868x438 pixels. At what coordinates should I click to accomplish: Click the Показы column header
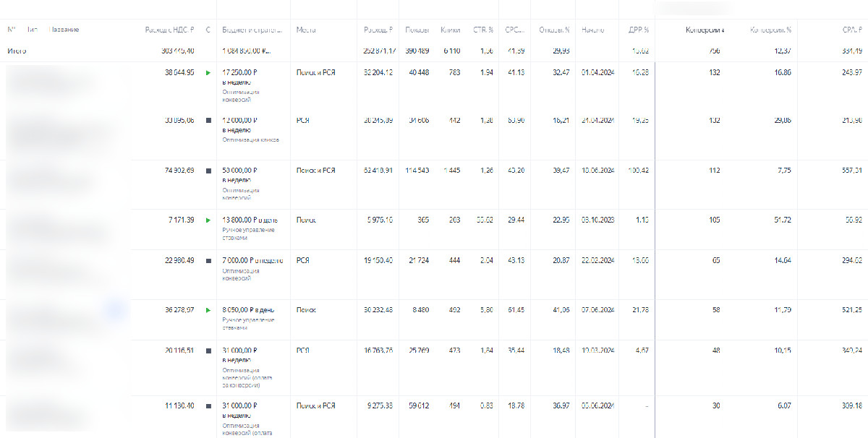click(417, 30)
